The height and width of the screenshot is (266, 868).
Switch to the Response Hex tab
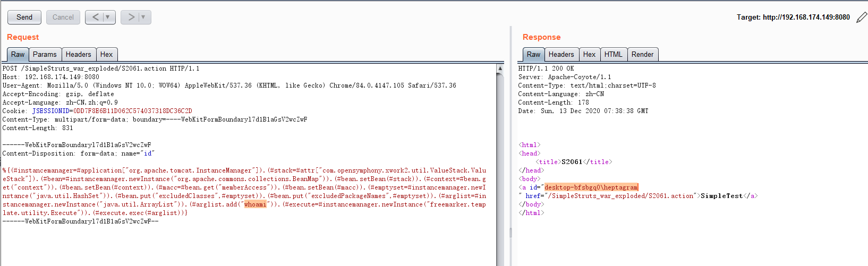click(589, 54)
